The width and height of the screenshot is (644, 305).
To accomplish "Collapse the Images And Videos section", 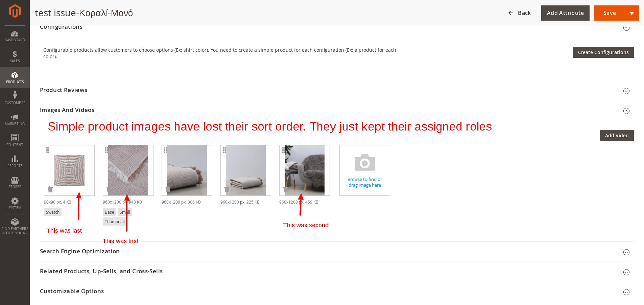I will [626, 111].
